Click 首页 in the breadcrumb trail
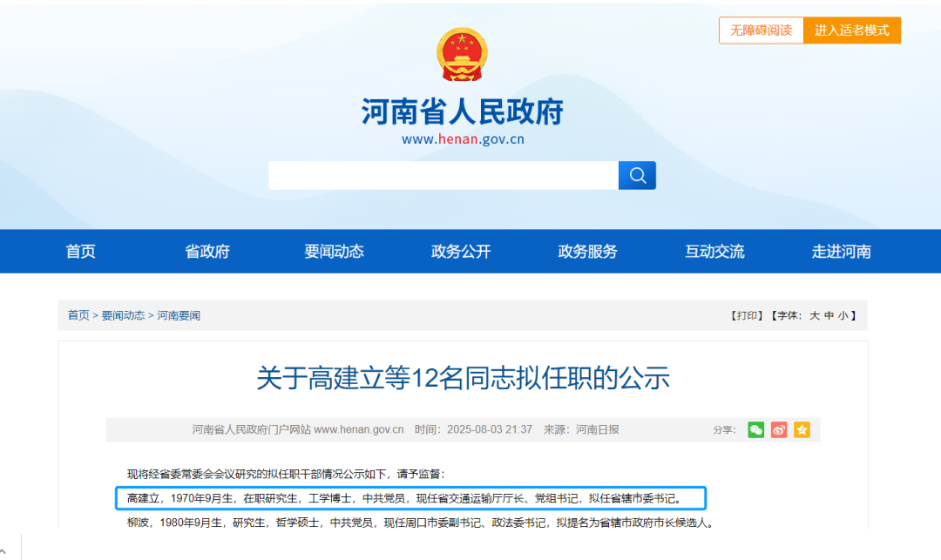 [x=78, y=315]
